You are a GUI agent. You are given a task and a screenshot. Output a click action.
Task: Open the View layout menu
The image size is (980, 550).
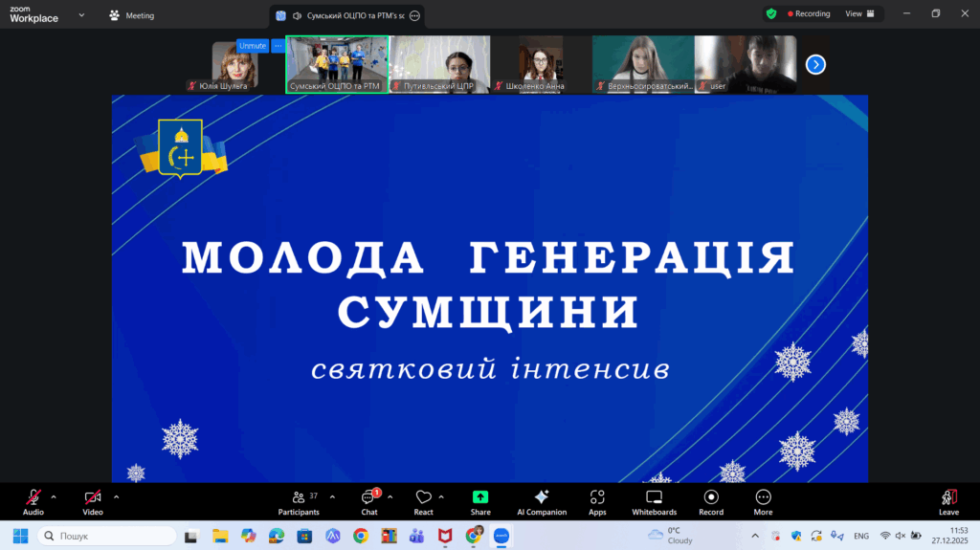click(x=858, y=14)
